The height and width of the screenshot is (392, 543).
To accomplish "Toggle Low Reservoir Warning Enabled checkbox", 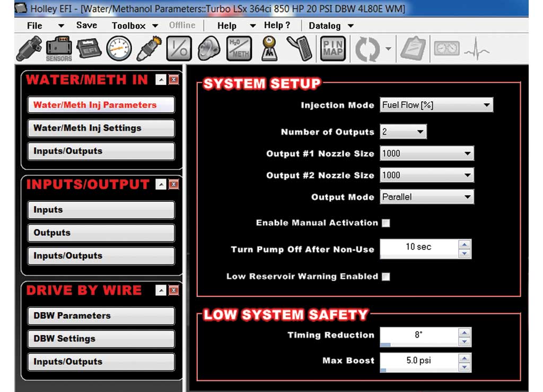I will [386, 277].
